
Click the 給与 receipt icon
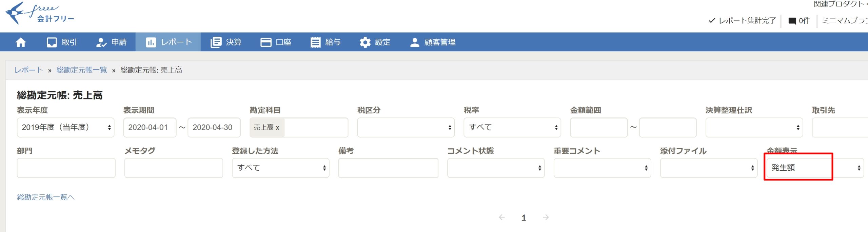315,42
